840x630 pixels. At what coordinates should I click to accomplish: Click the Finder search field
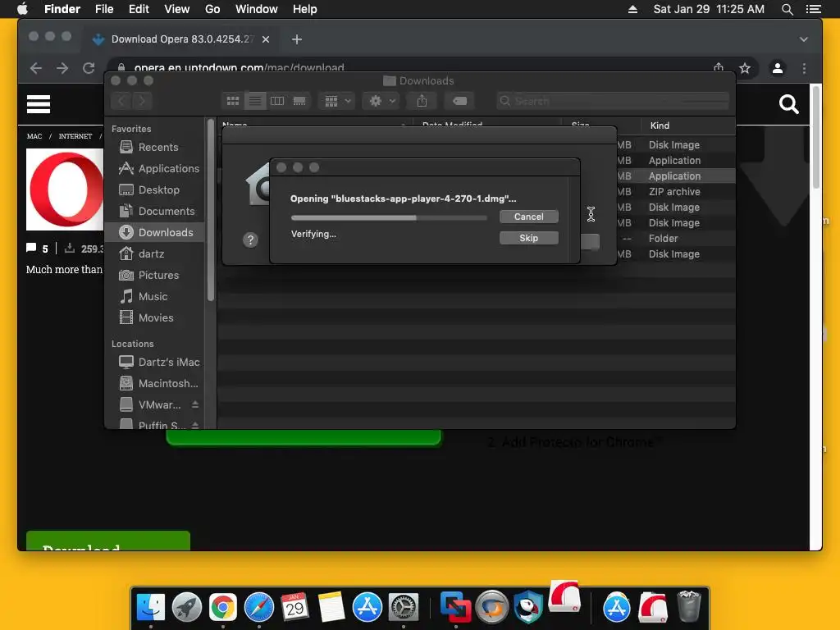[613, 101]
